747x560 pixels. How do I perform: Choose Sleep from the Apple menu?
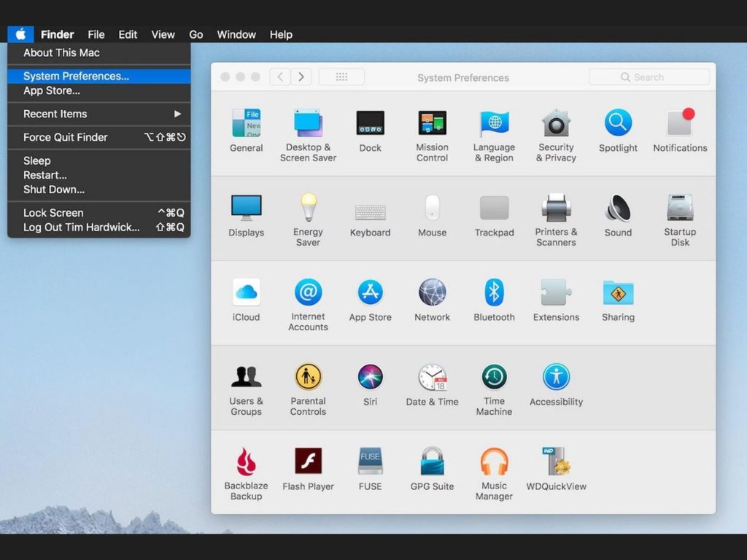tap(99, 160)
